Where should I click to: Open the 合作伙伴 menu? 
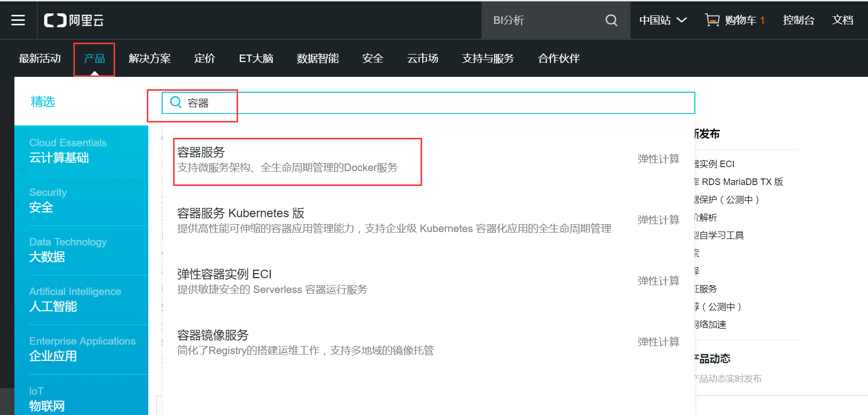(x=559, y=59)
